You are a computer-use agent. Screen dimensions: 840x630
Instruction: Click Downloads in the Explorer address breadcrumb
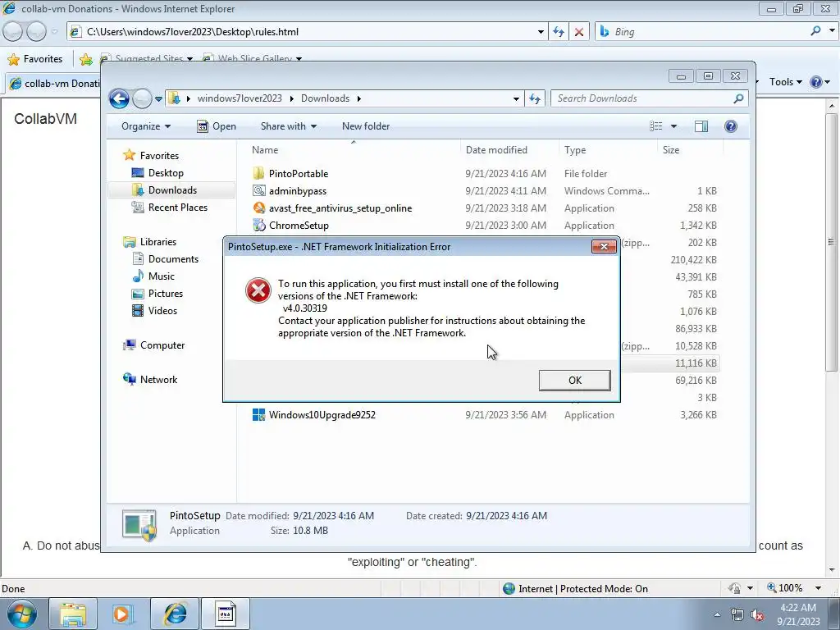[x=325, y=98]
